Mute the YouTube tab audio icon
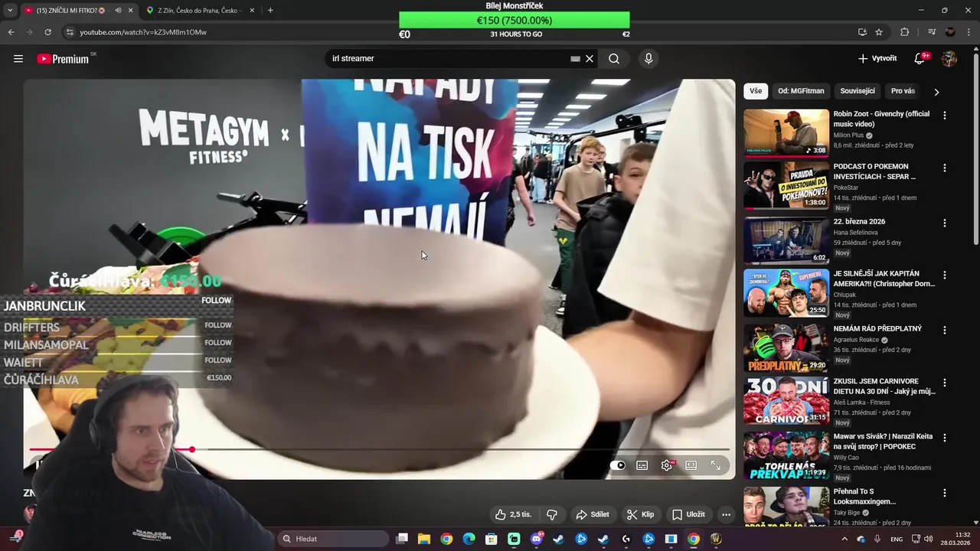The height and width of the screenshot is (551, 980). [x=118, y=11]
